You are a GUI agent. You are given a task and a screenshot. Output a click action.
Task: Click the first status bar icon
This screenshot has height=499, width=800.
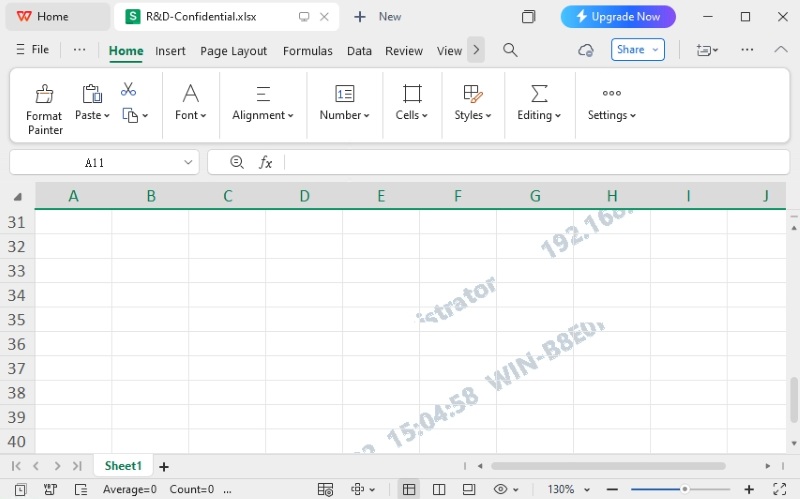coord(20,489)
